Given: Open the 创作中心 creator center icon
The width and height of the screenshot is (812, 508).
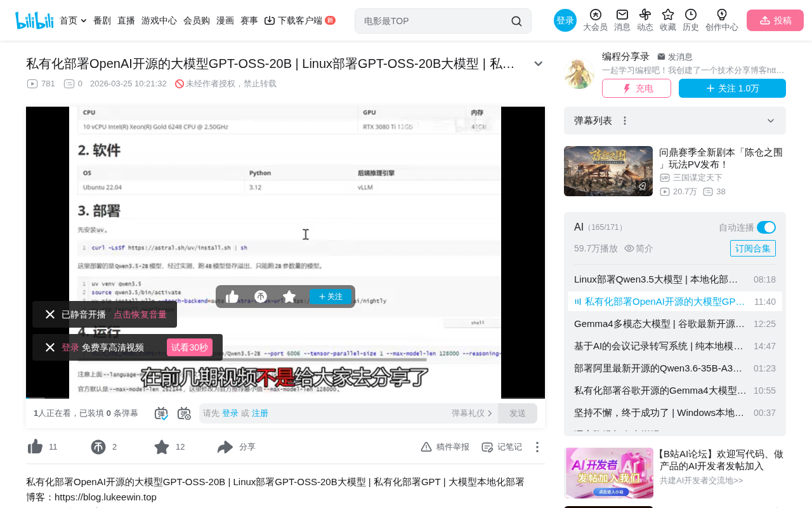Looking at the screenshot, I should click(x=722, y=20).
